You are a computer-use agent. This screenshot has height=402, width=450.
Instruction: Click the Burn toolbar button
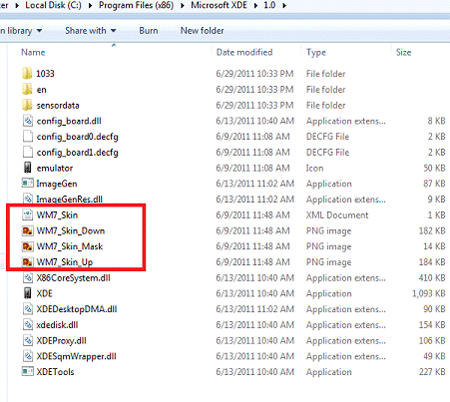point(149,31)
